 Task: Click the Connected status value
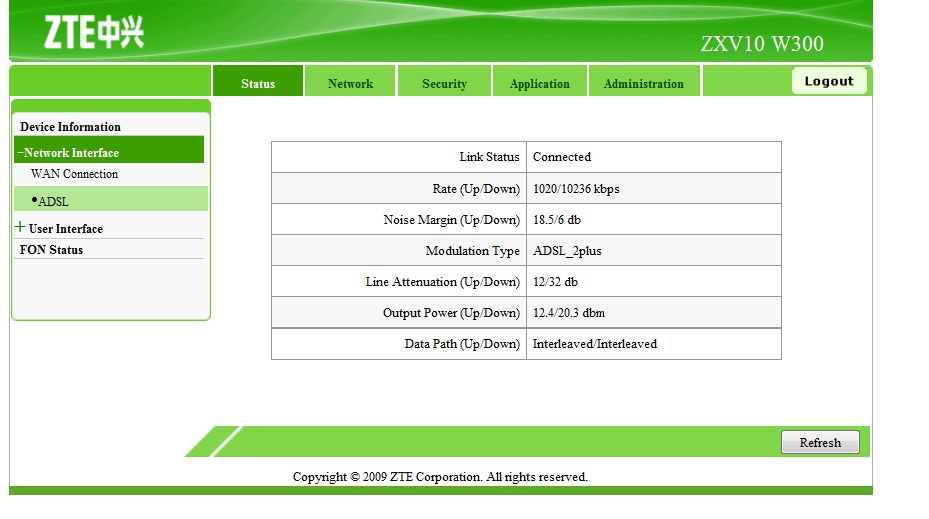(562, 157)
